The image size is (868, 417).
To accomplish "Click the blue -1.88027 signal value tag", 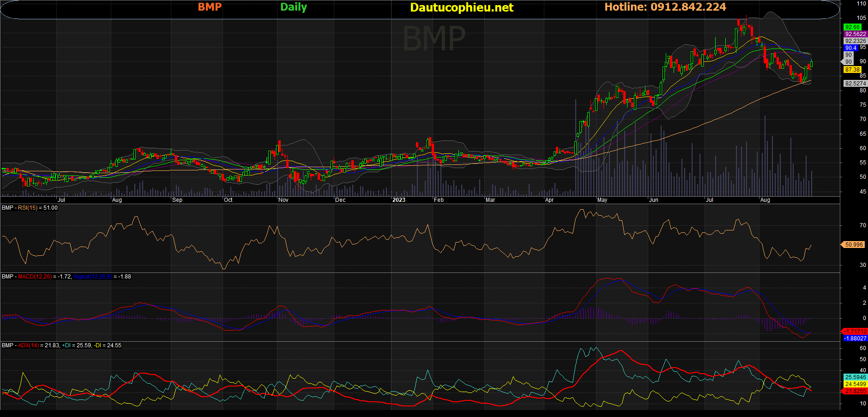I will pyautogui.click(x=855, y=338).
